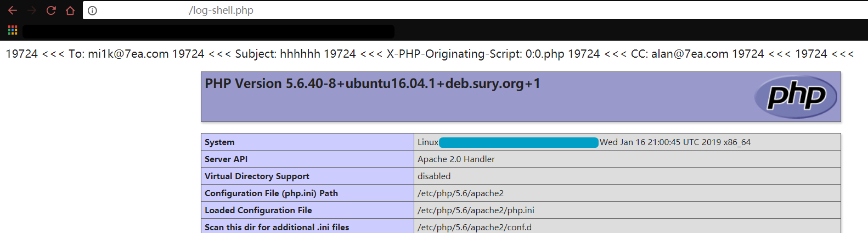Click the PHP Version 5.6.40 heading
This screenshot has width=868, height=233.
373,84
